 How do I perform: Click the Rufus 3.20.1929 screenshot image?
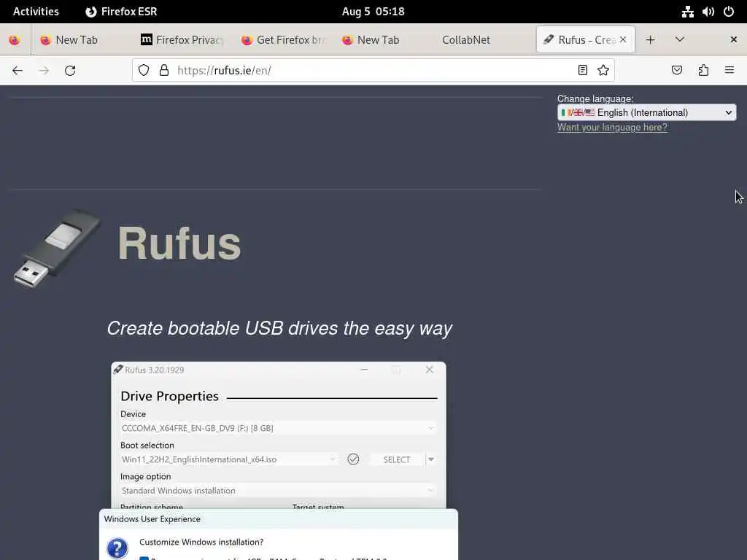[x=279, y=461]
